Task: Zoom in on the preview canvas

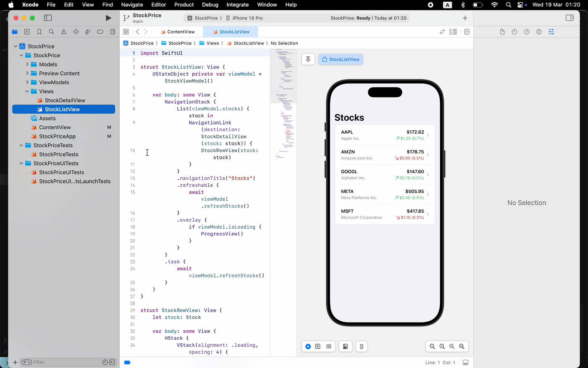Action: [x=462, y=347]
